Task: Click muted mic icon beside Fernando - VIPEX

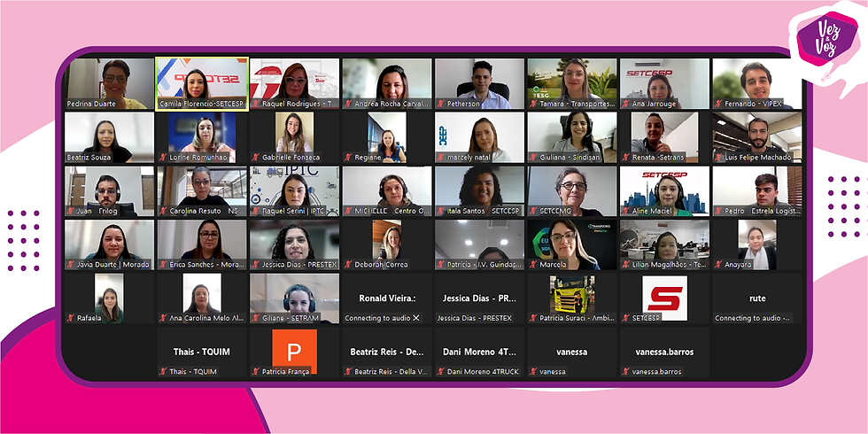Action: (718, 104)
